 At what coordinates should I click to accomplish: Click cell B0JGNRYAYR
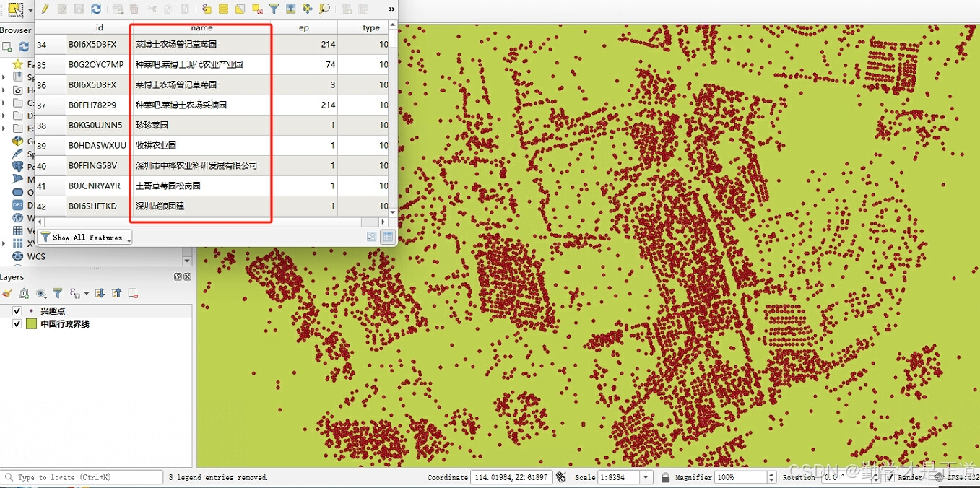click(x=98, y=186)
